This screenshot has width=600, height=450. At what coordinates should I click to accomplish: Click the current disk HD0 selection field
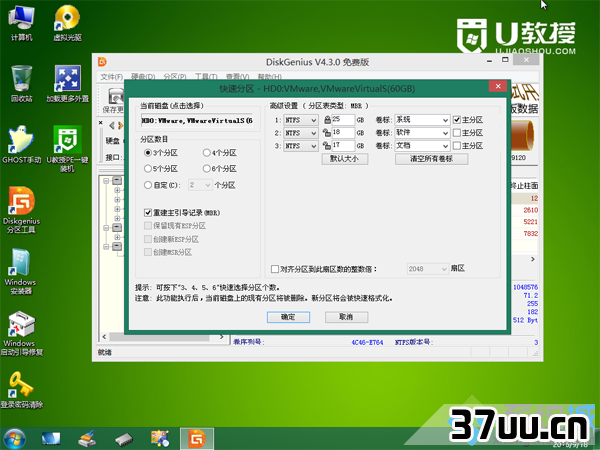click(x=199, y=121)
